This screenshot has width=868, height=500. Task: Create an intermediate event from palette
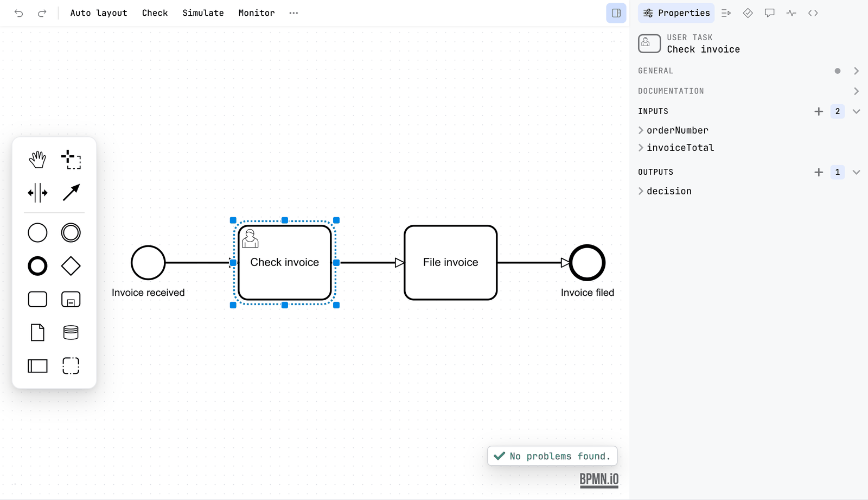[71, 233]
